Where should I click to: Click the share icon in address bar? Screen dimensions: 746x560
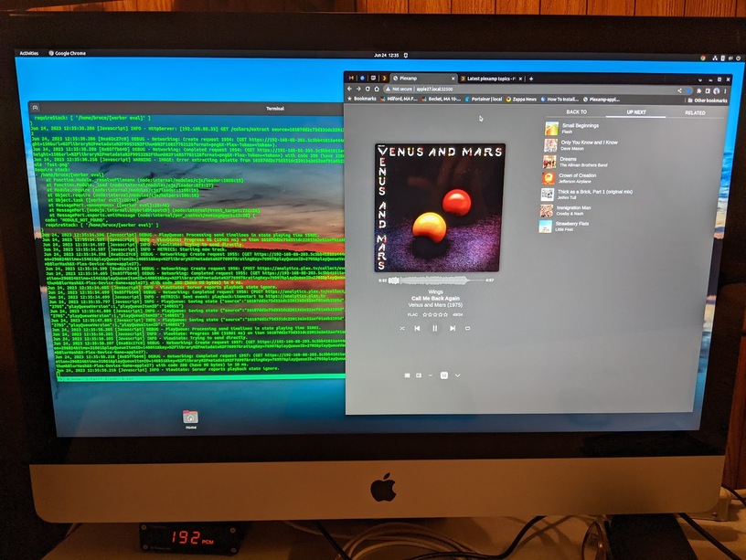click(x=679, y=90)
